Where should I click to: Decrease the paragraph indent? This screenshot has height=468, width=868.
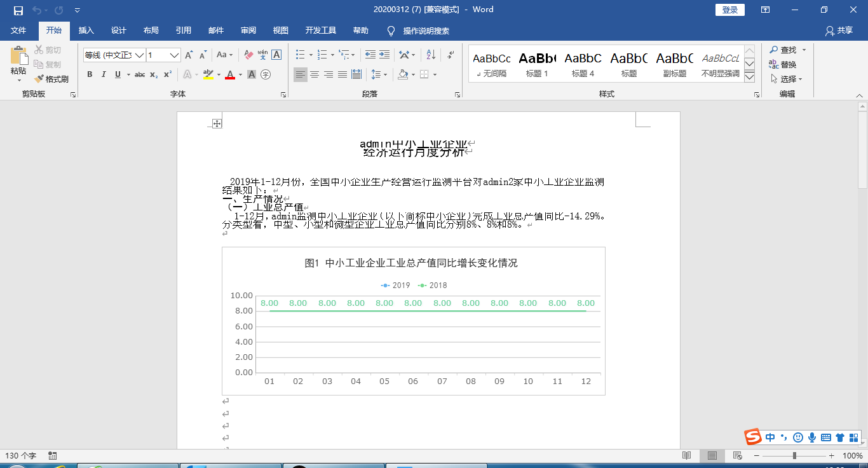point(370,55)
